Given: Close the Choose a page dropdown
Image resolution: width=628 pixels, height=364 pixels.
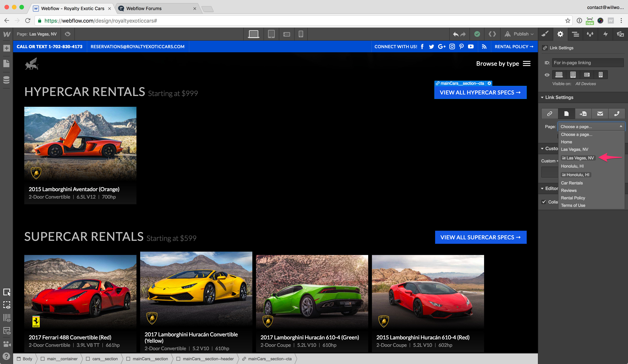Looking at the screenshot, I should pos(591,127).
